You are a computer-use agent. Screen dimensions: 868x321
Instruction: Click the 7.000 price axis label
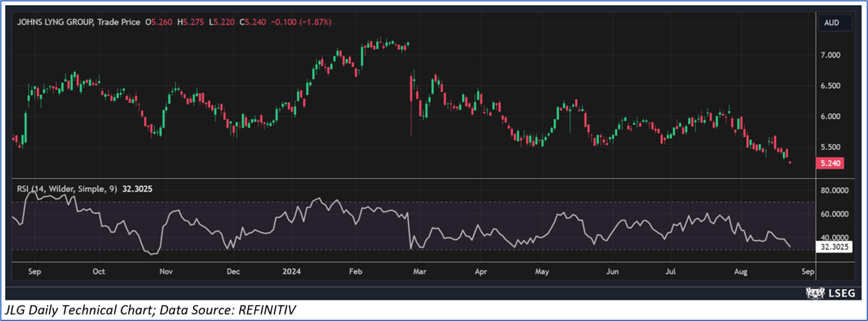830,55
